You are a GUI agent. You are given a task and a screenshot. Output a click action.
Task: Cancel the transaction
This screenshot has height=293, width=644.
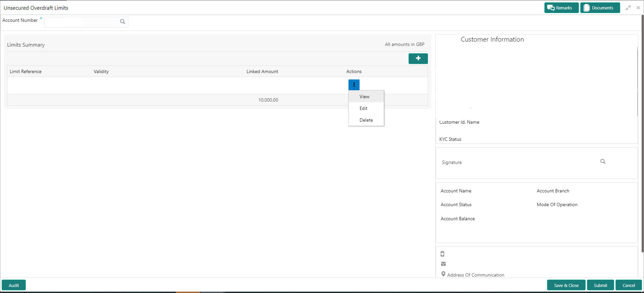point(629,285)
